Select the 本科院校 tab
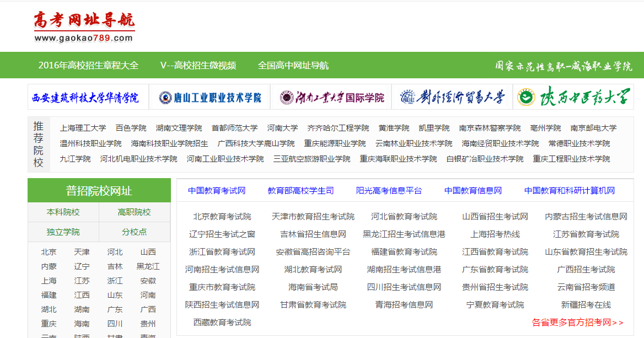644x338 pixels. [x=63, y=212]
